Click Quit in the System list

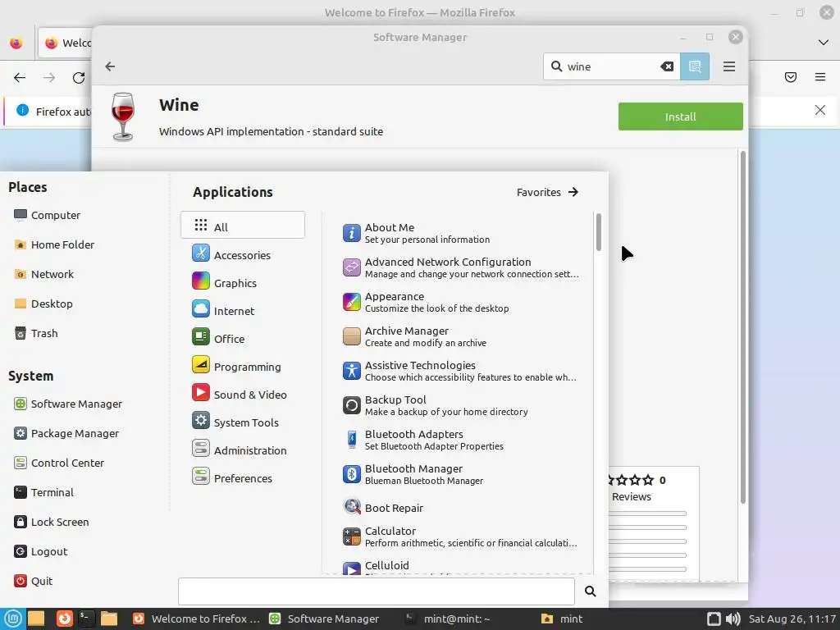tap(33, 581)
